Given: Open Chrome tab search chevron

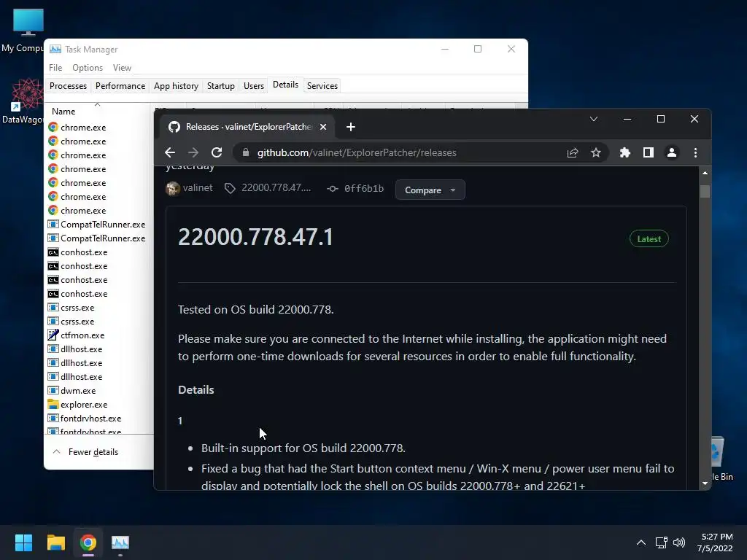Looking at the screenshot, I should pos(594,119).
